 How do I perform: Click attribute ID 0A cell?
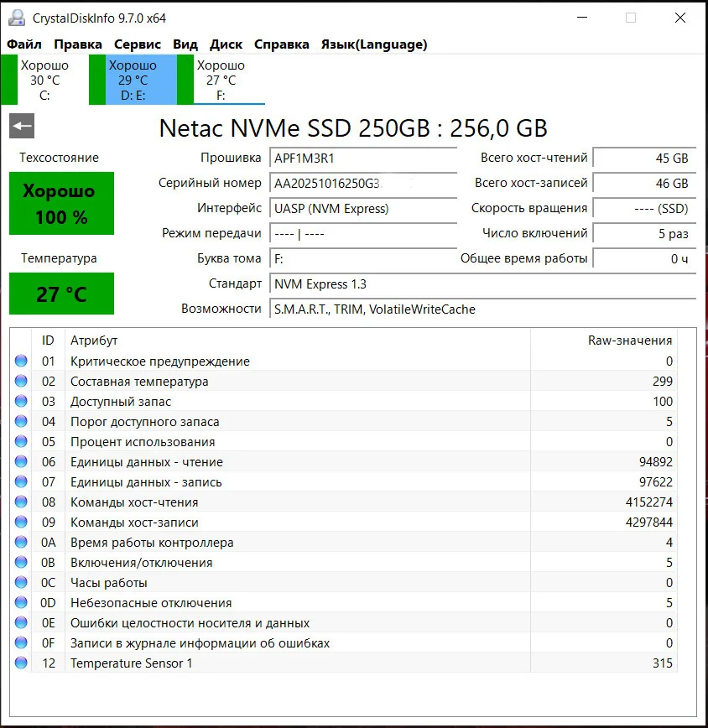point(49,542)
